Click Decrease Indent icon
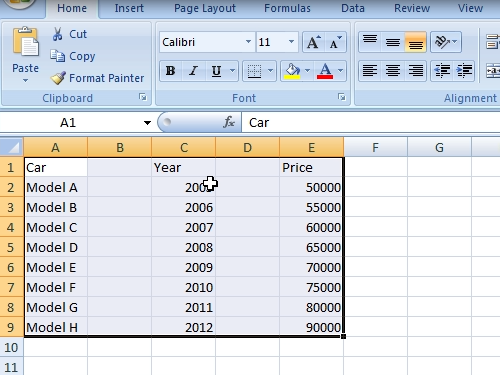500x375 pixels. [442, 71]
